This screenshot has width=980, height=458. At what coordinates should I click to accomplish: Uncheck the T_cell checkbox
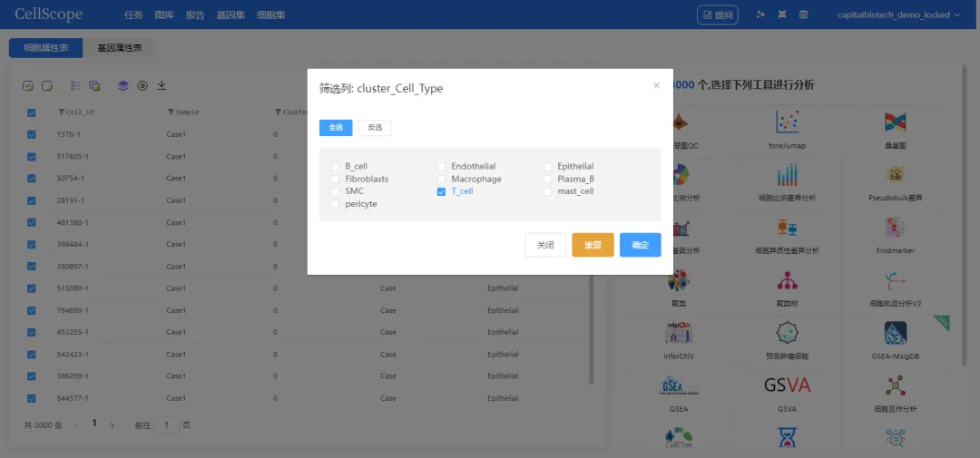coord(442,192)
